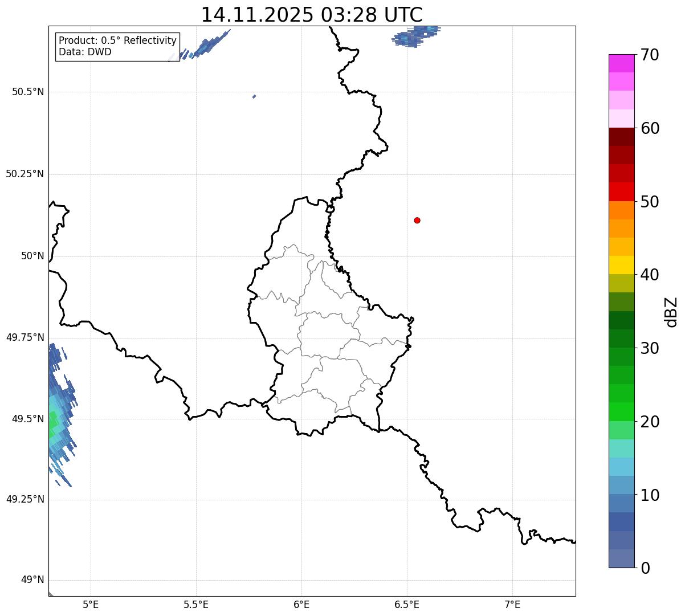Click the "dBZ" colorbar label
The image size is (685, 616).
pos(671,311)
